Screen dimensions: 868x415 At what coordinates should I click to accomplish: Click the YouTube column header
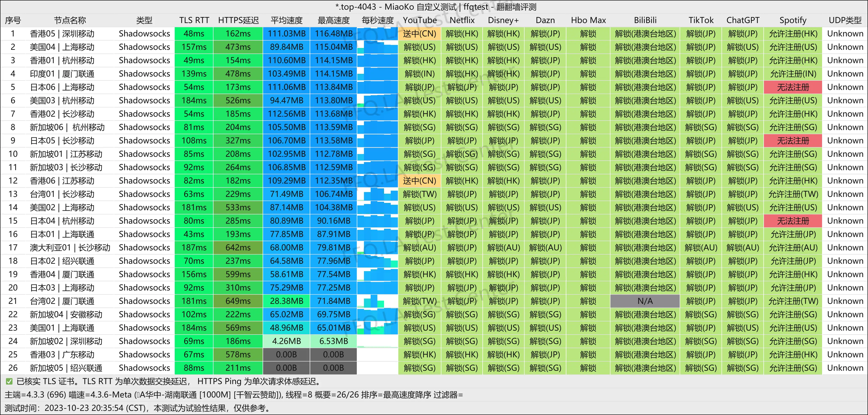click(x=420, y=20)
